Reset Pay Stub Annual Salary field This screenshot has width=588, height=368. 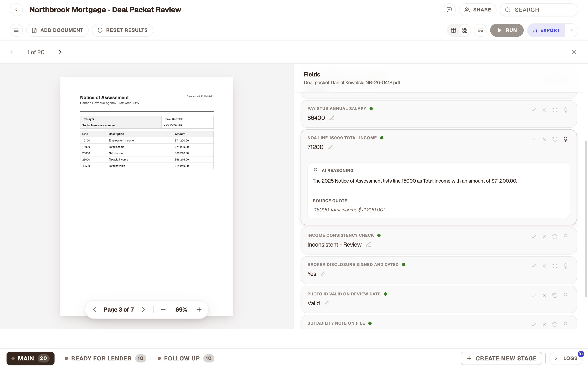point(555,110)
